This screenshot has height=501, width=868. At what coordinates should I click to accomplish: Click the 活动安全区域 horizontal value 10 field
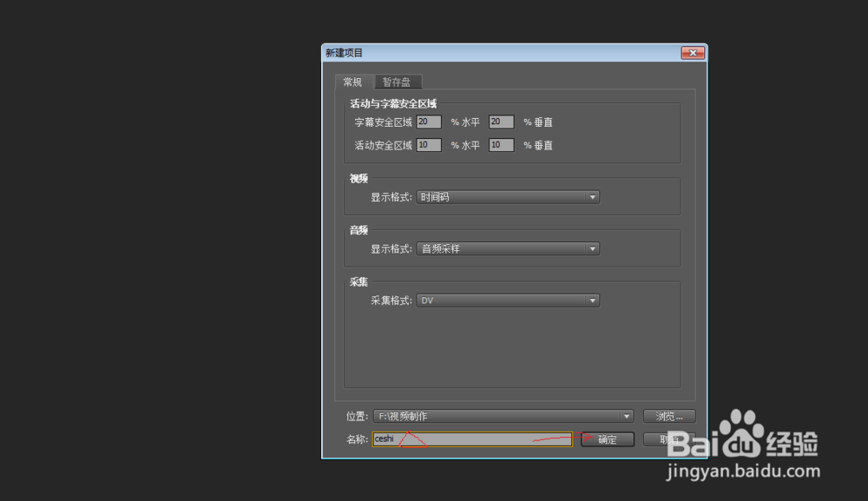[x=429, y=145]
